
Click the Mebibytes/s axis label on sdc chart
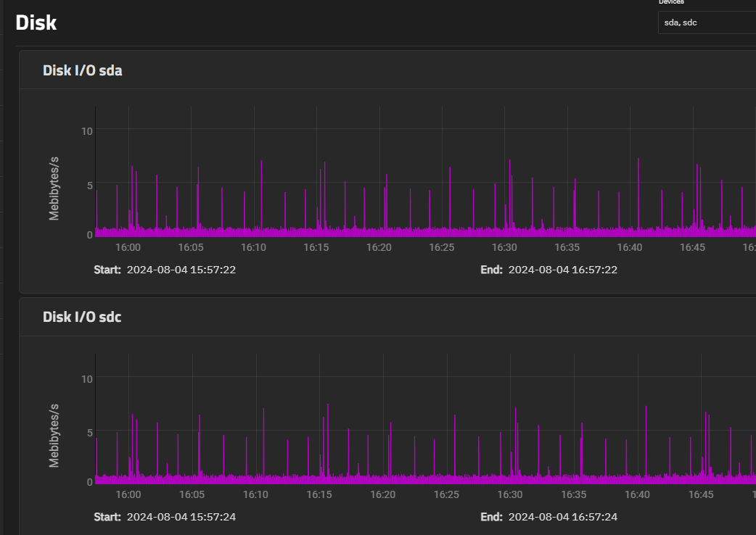(54, 435)
